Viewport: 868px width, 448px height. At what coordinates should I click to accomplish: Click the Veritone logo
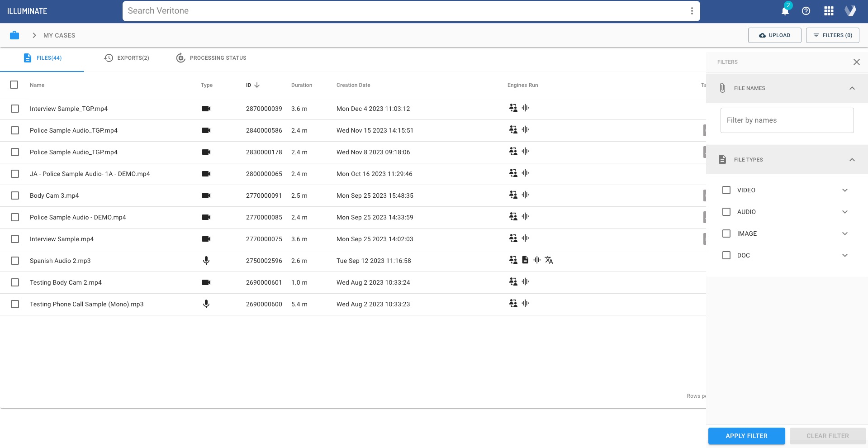coord(850,11)
